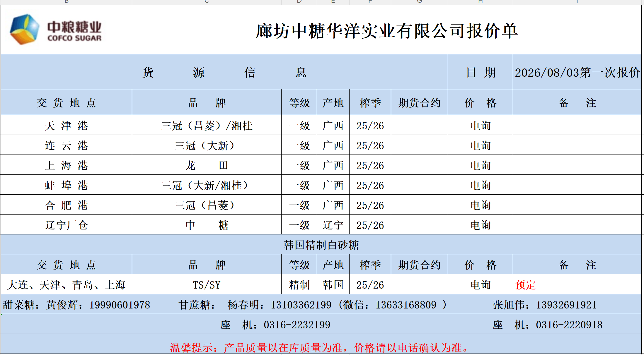Select the 天津港 cell
Image resolution: width=644 pixels, height=355 pixels.
(66, 125)
